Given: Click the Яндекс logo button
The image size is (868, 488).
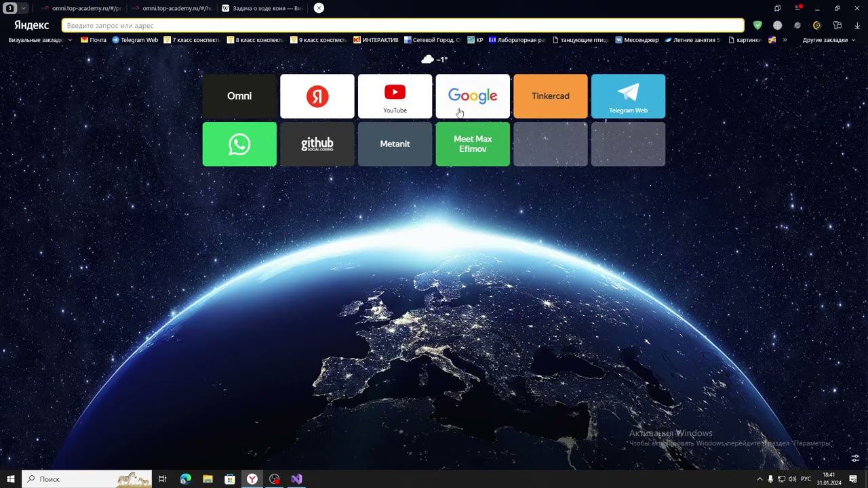Looking at the screenshot, I should (x=31, y=25).
